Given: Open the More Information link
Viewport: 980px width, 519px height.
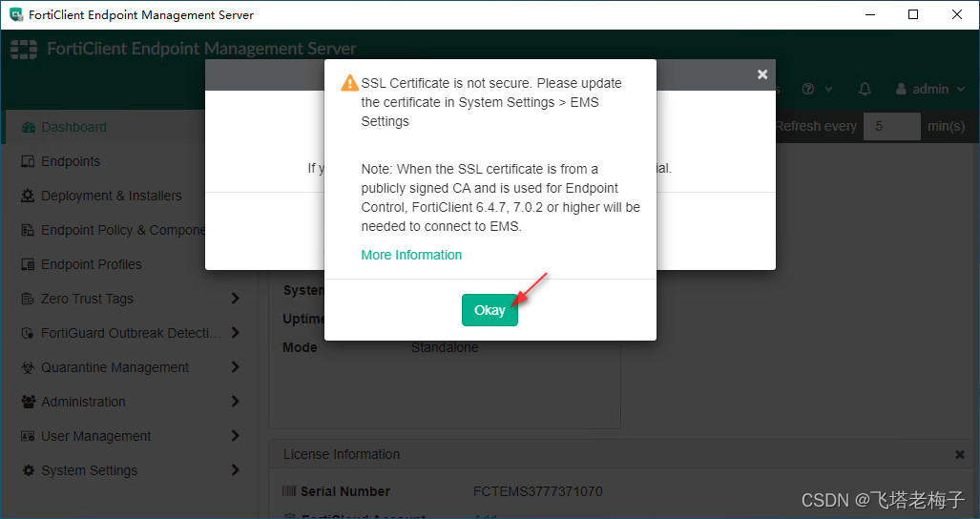Looking at the screenshot, I should coord(411,255).
